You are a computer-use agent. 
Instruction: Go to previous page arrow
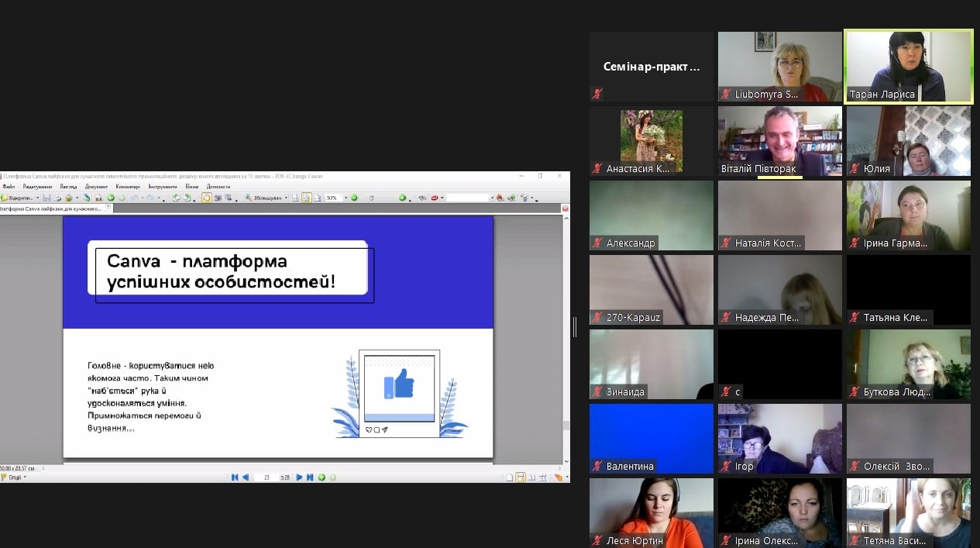[x=246, y=477]
